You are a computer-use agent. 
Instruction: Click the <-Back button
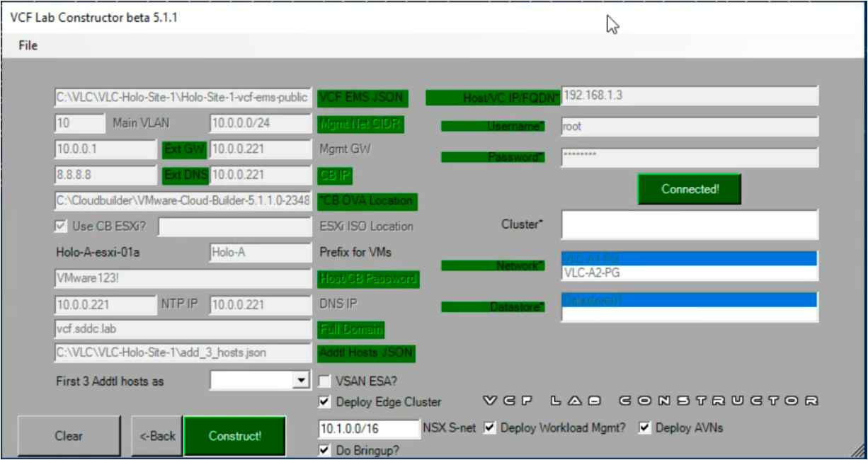[x=156, y=436]
